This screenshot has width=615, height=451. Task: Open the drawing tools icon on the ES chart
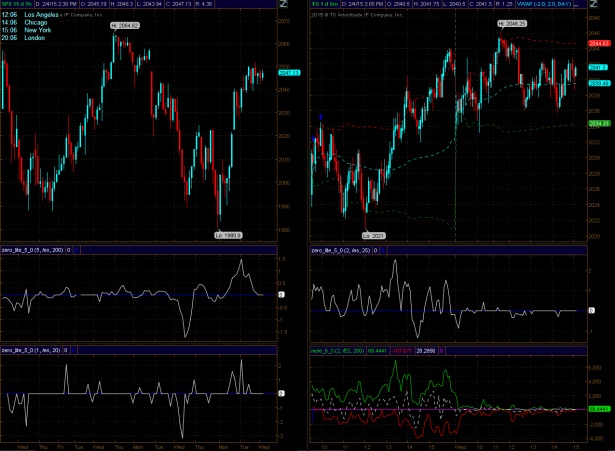(593, 4)
